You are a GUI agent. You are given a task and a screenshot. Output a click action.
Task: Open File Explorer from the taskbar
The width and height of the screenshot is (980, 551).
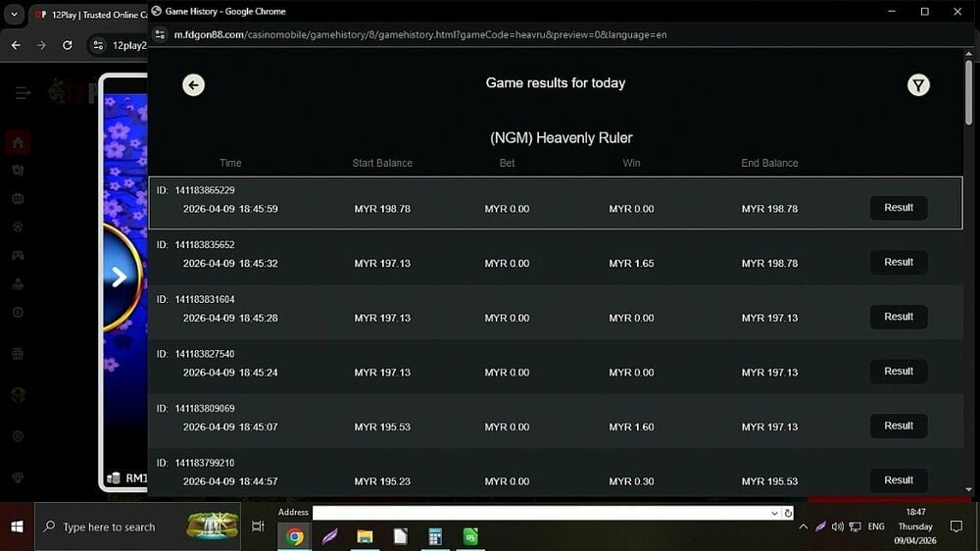pos(365,536)
